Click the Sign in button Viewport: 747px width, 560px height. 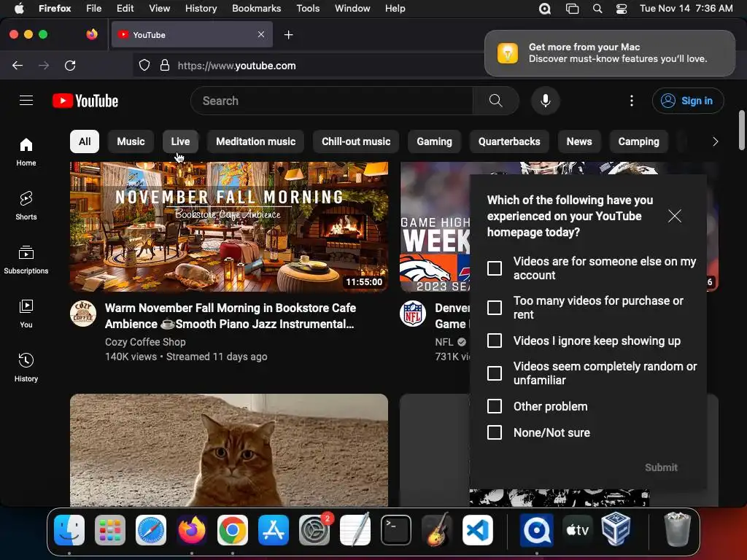[688, 101]
